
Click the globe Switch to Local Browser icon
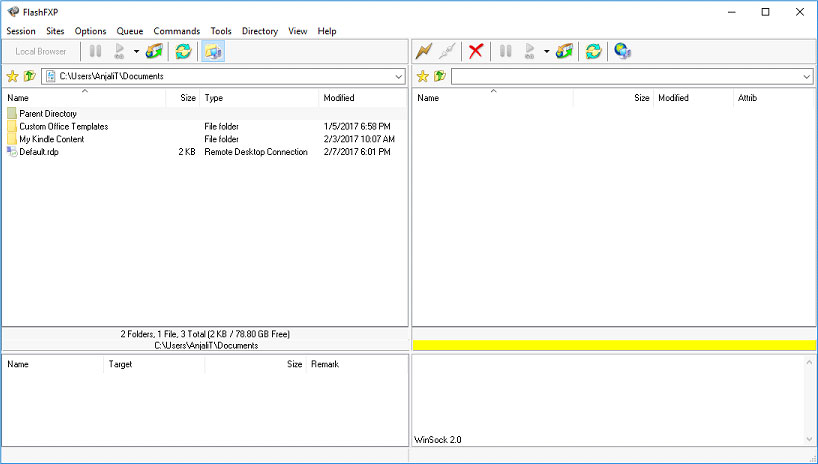click(622, 51)
